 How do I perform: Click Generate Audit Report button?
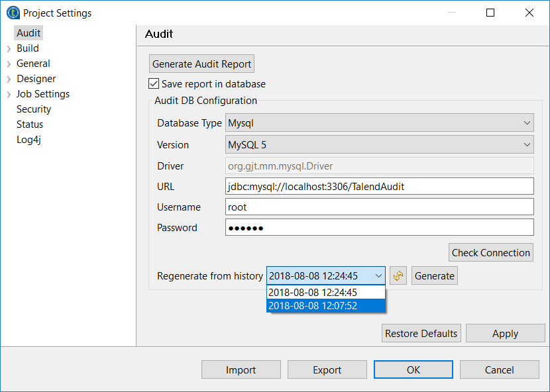click(201, 64)
